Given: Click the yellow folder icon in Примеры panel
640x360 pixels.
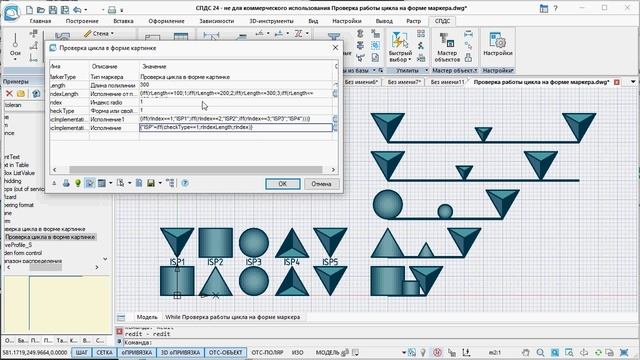Looking at the screenshot, I should coord(21,93).
